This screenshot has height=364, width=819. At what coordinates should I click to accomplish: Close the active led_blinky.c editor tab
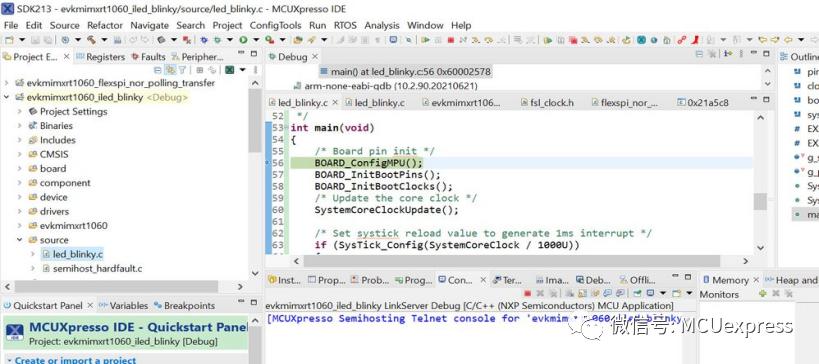click(335, 103)
